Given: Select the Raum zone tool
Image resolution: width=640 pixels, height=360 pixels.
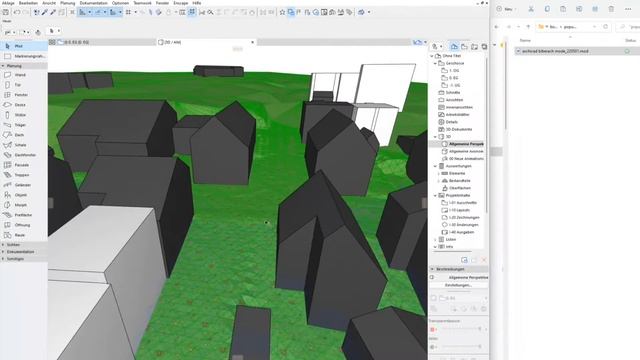Looking at the screenshot, I should (24, 235).
